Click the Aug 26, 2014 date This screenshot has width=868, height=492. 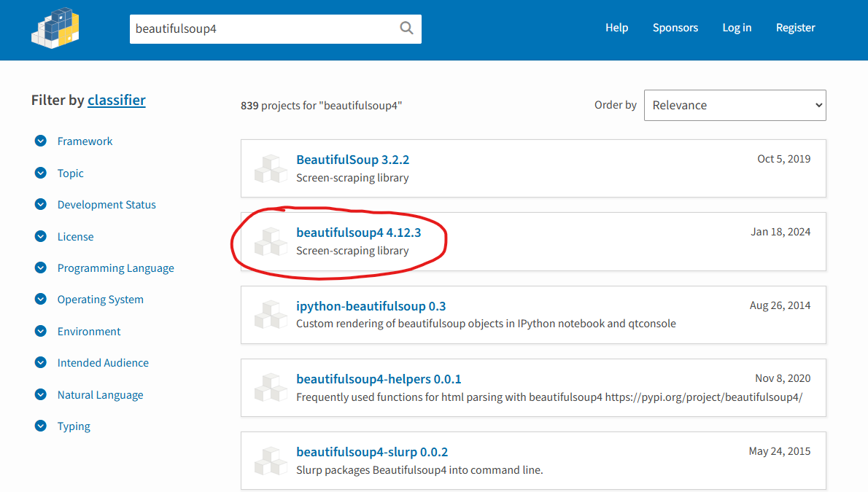click(780, 305)
